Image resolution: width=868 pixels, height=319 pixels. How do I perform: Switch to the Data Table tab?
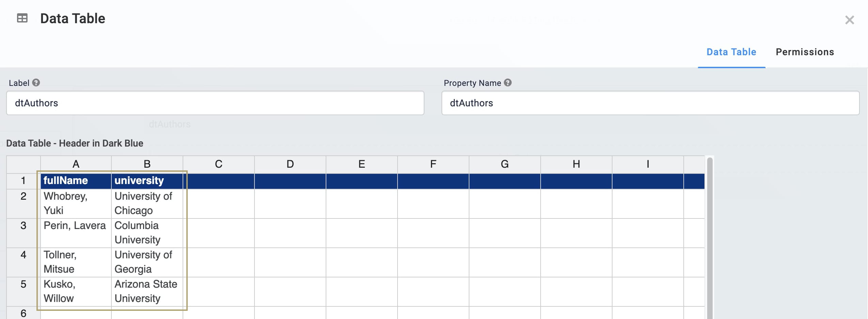731,52
